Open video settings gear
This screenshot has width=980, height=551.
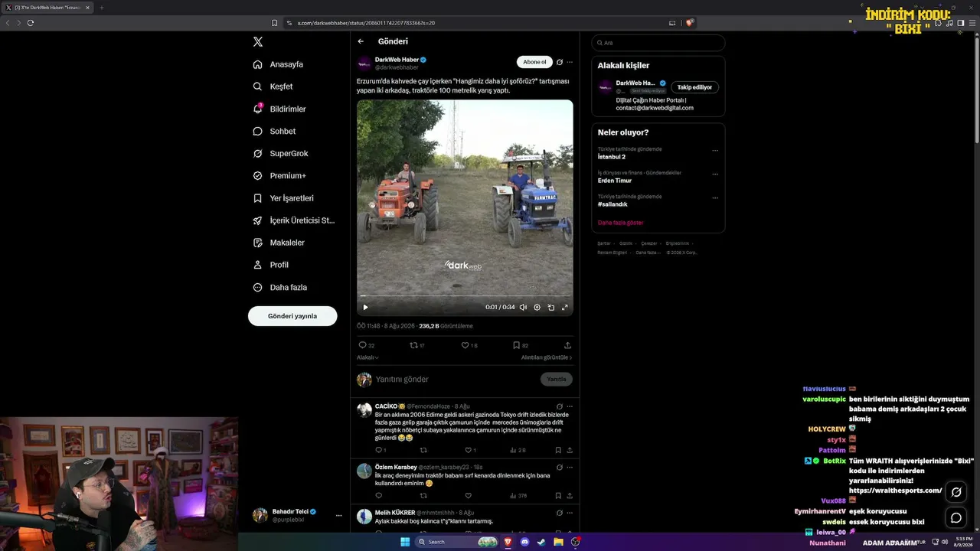[537, 307]
